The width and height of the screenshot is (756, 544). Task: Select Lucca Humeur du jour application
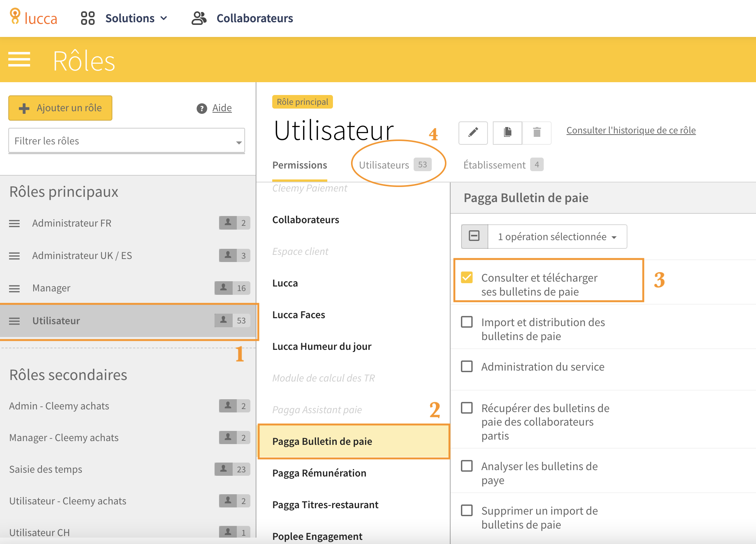click(322, 346)
